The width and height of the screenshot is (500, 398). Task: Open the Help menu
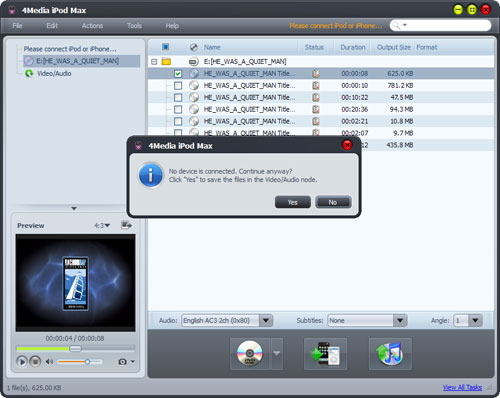[x=172, y=26]
